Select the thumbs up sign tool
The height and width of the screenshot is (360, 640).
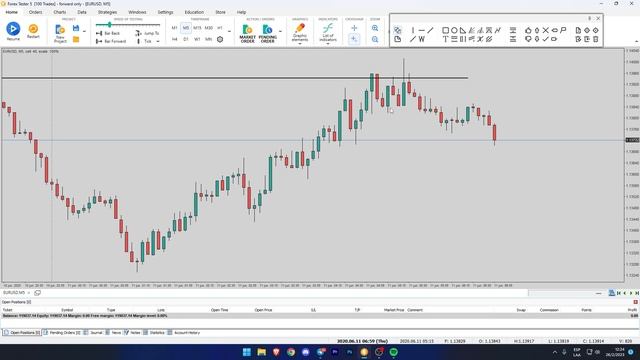pyautogui.click(x=528, y=30)
